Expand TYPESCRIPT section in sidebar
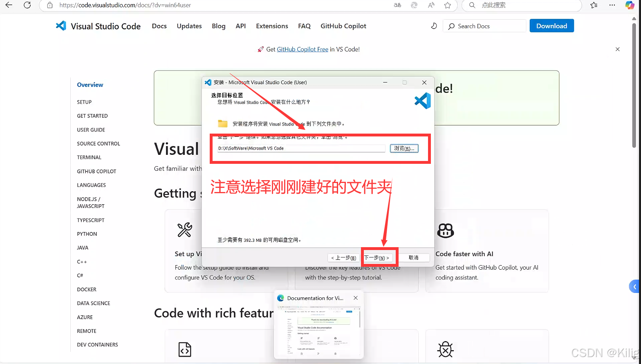The width and height of the screenshot is (641, 364). [x=91, y=220]
